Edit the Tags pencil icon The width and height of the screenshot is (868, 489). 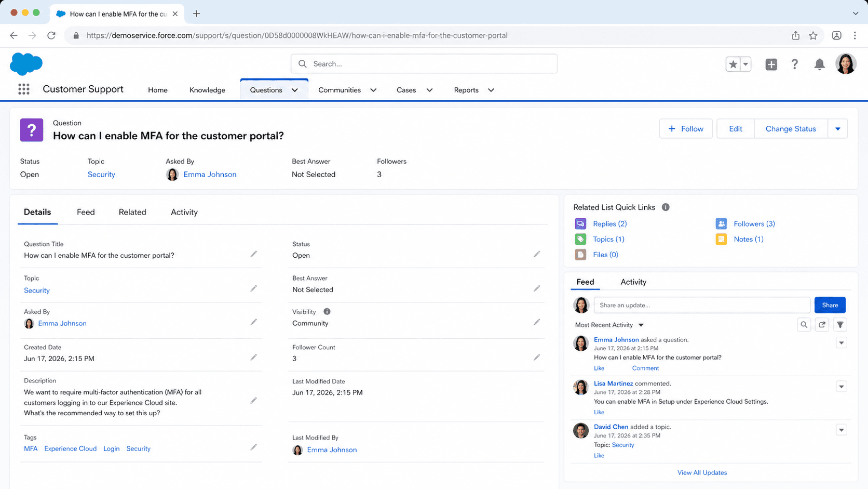click(x=253, y=447)
